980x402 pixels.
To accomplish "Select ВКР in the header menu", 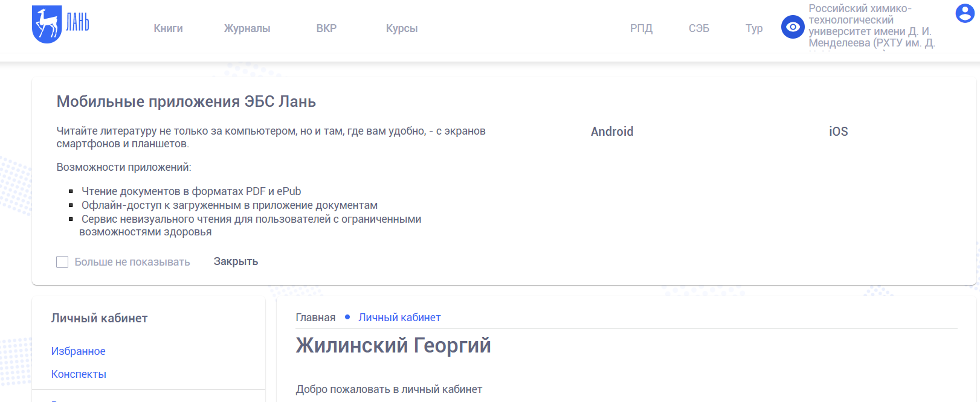I will click(x=326, y=28).
